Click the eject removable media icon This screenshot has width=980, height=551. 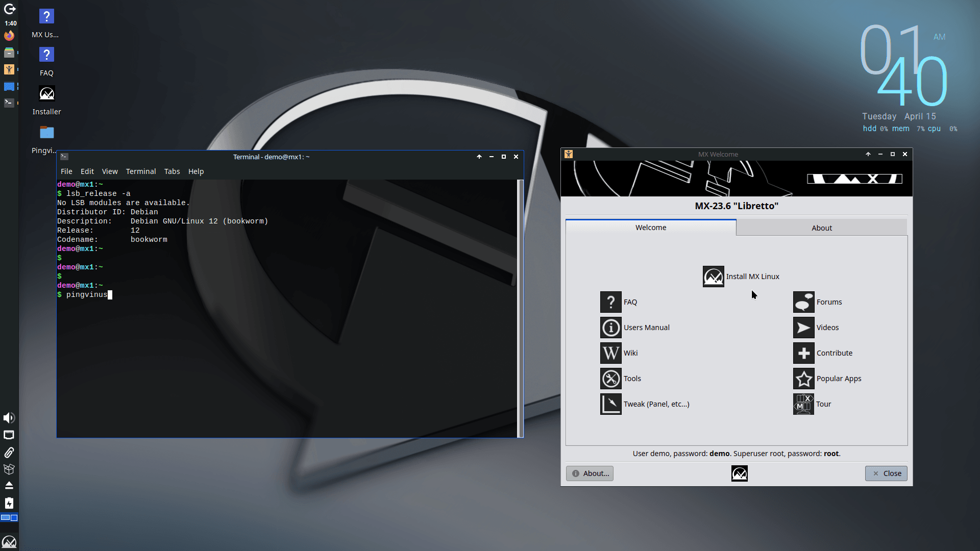[9, 485]
